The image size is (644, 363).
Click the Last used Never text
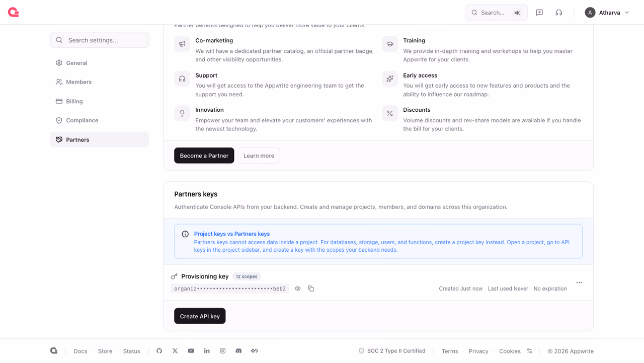point(508,288)
